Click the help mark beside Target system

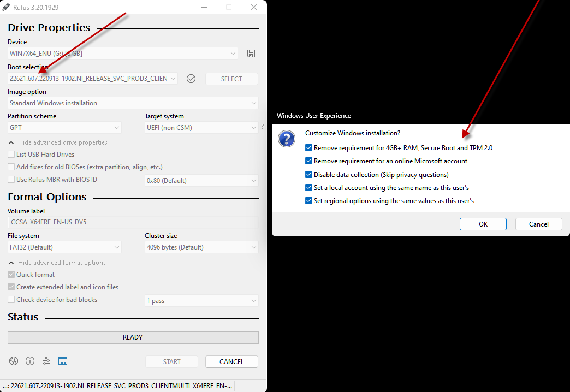pyautogui.click(x=263, y=126)
